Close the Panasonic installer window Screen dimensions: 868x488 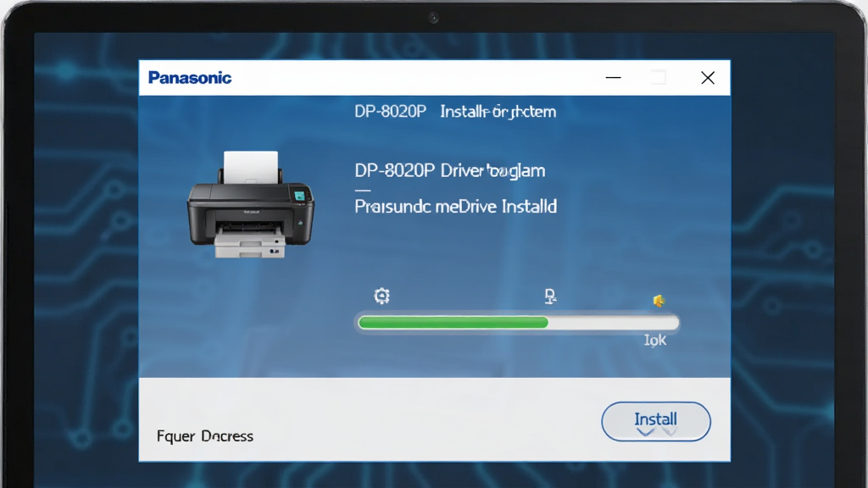708,78
